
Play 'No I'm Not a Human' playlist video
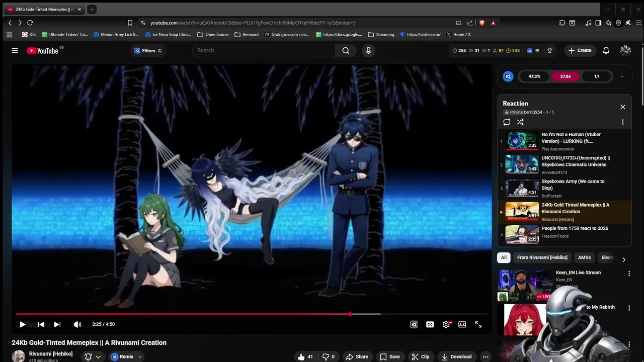tap(563, 141)
